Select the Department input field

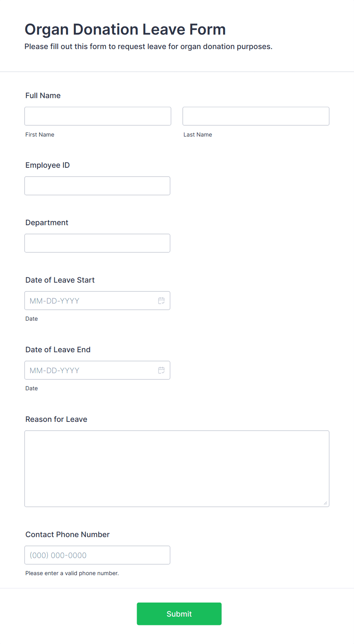[97, 243]
